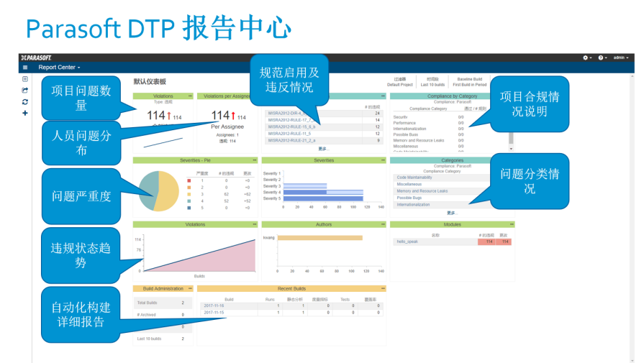Click the 默认仪表板 dashboard title
644x363 pixels.
click(150, 82)
